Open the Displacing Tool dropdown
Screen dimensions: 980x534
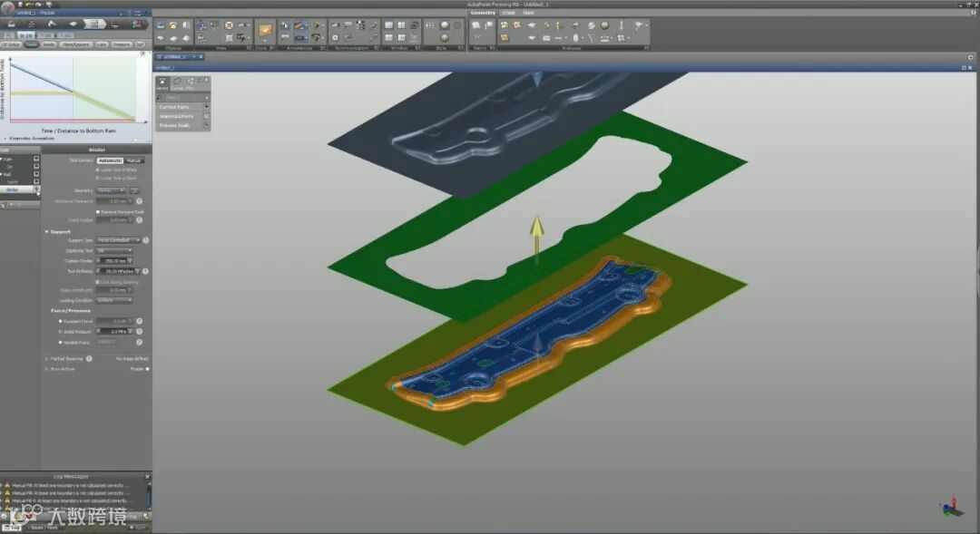(114, 250)
